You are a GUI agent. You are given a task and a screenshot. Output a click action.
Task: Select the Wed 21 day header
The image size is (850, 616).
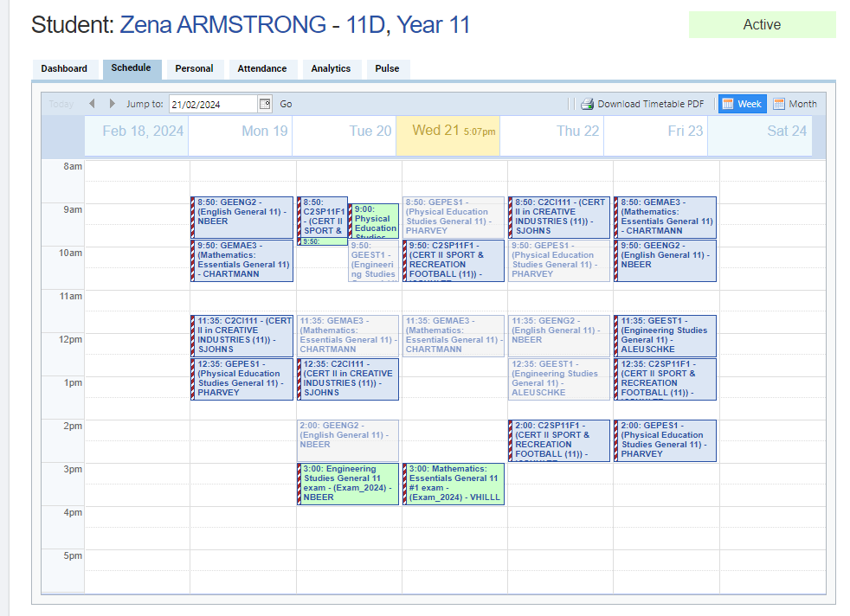click(x=448, y=131)
